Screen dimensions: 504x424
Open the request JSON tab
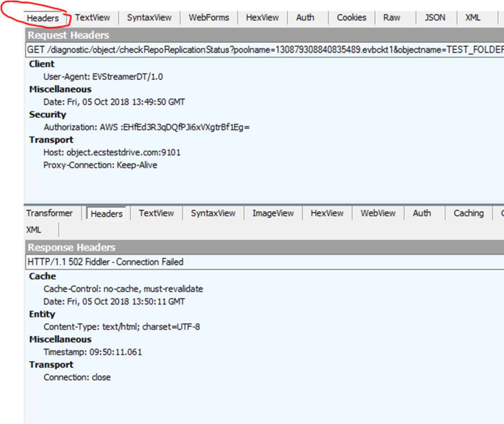435,18
